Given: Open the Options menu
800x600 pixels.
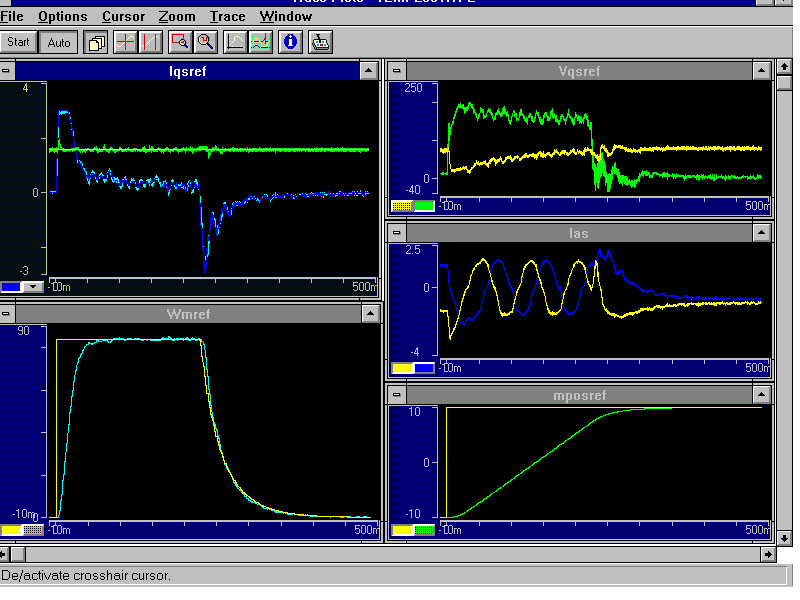Looking at the screenshot, I should (x=63, y=16).
